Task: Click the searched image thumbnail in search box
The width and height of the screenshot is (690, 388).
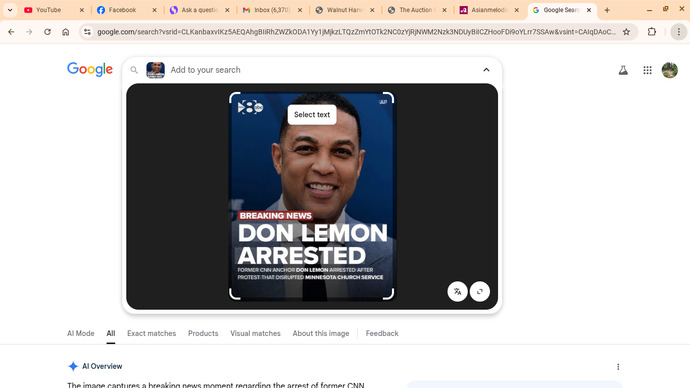Action: (x=155, y=70)
